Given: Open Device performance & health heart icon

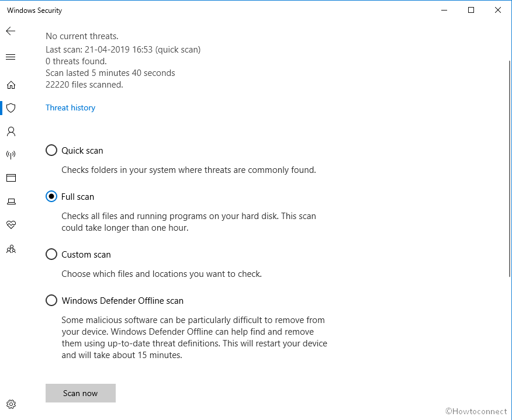Looking at the screenshot, I should pyautogui.click(x=11, y=224).
